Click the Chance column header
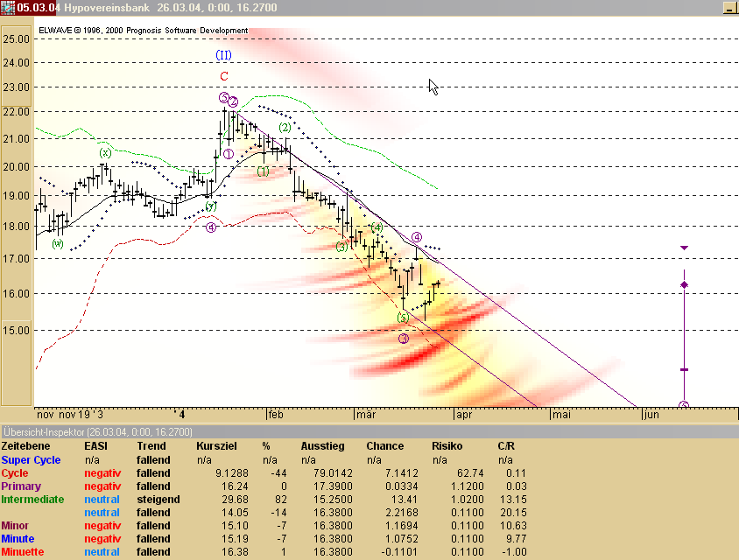Image resolution: width=739 pixels, height=560 pixels. point(385,446)
